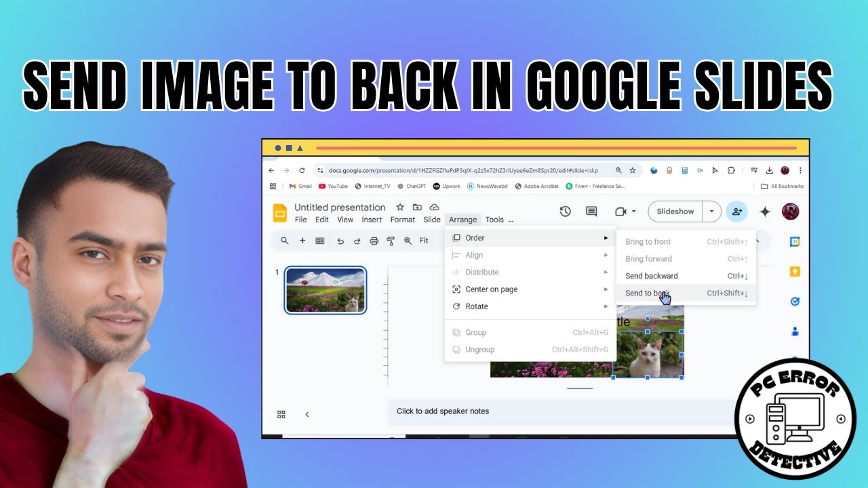
Task: Open the File menu
Action: (x=300, y=220)
